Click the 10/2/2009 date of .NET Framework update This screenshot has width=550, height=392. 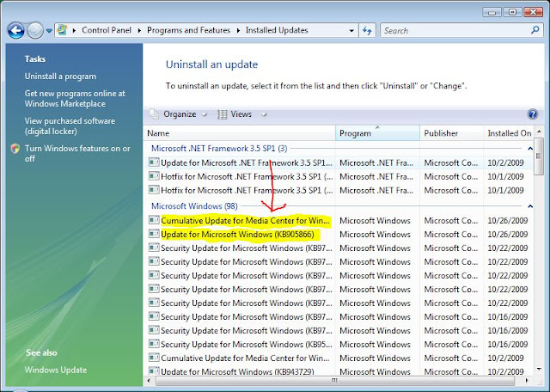click(505, 162)
